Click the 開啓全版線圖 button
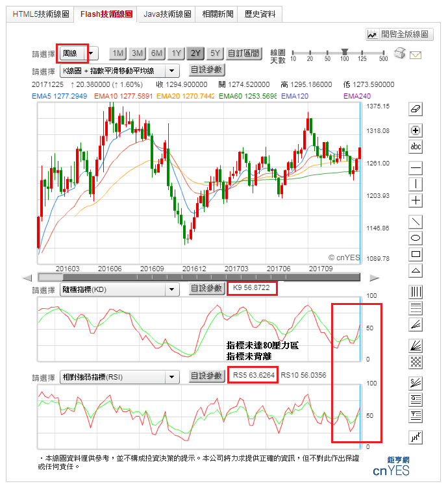448x486 pixels. point(399,34)
